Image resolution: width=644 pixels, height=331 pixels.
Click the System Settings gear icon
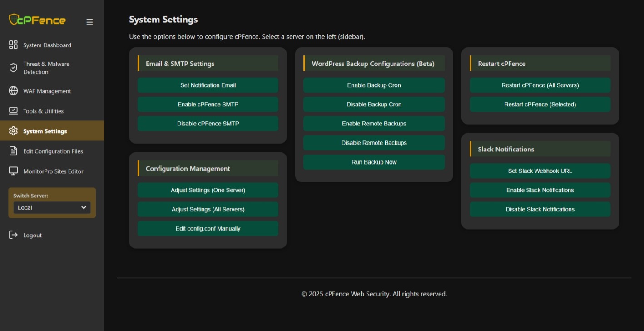coord(13,131)
